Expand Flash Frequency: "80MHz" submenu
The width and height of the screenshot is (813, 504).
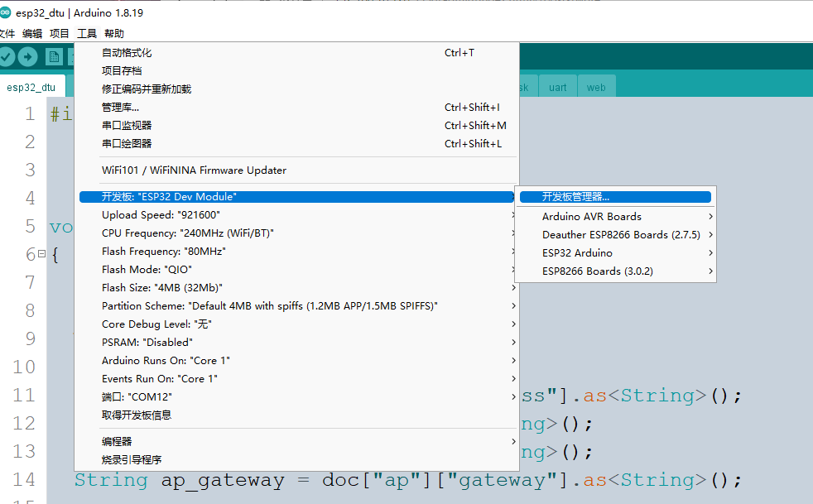pos(297,252)
